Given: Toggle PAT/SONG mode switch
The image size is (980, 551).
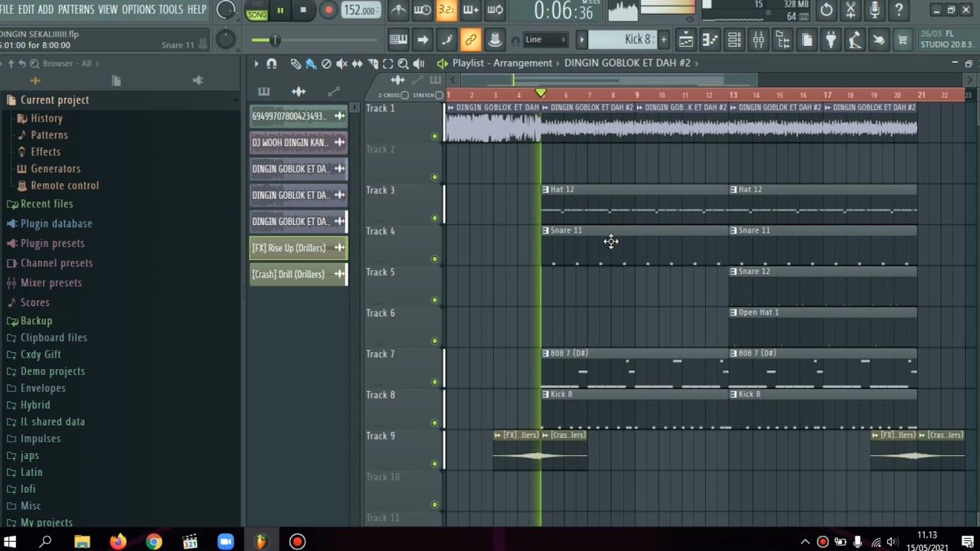Looking at the screenshot, I should tap(256, 10).
